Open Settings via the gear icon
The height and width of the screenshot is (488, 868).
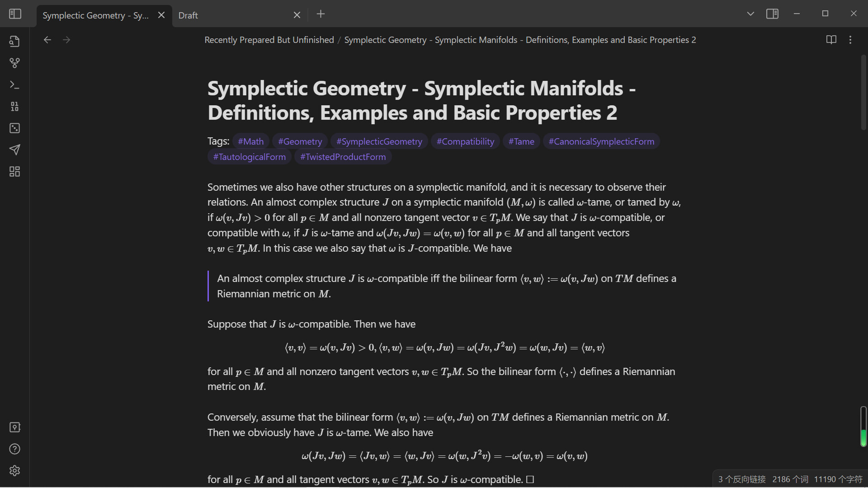pyautogui.click(x=14, y=470)
